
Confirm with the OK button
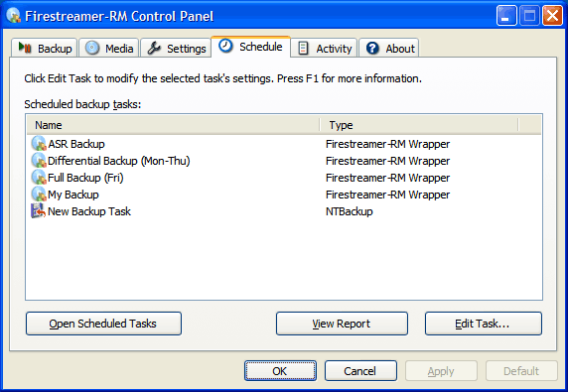[x=280, y=370]
